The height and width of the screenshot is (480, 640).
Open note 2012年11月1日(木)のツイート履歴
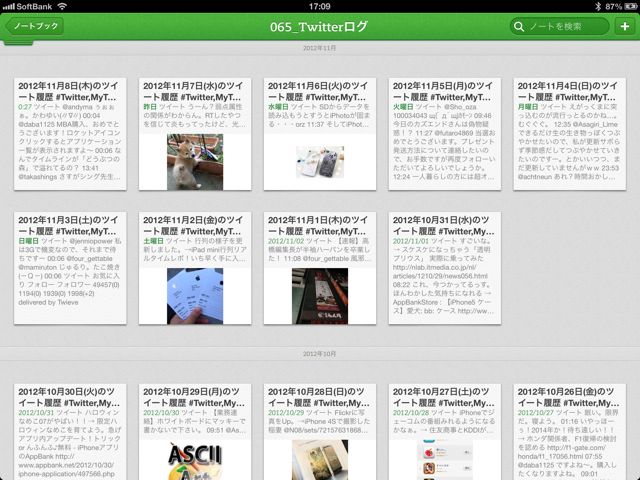[320, 268]
